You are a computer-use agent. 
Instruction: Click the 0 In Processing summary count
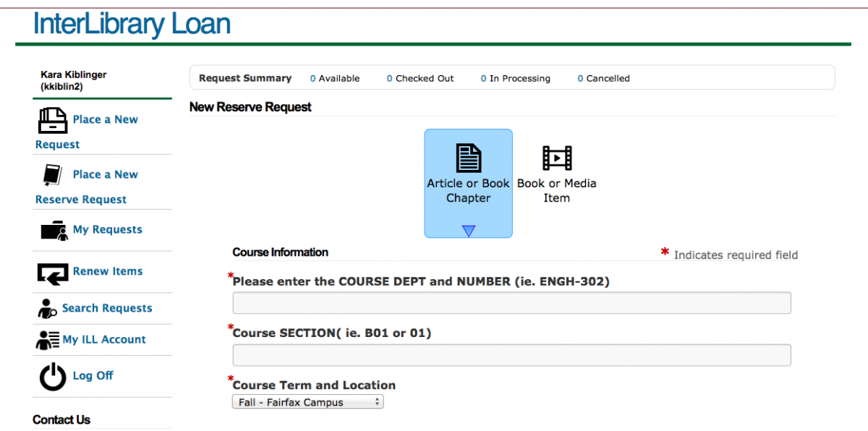click(515, 78)
